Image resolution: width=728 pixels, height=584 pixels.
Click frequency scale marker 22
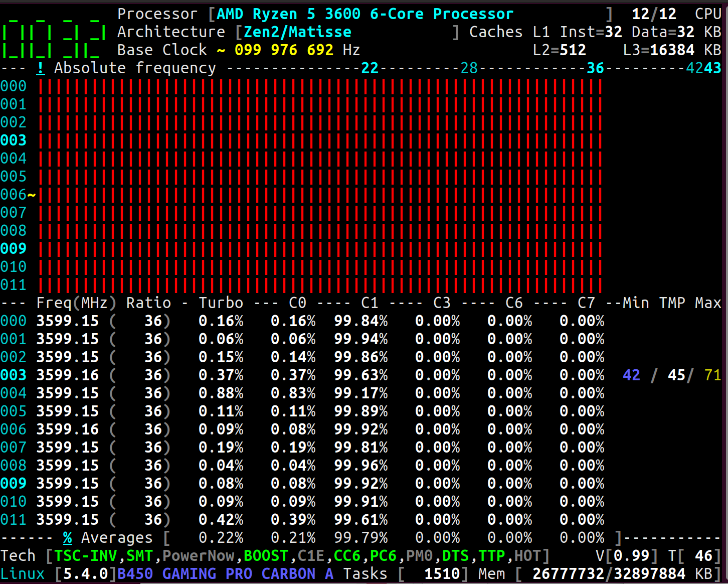click(x=370, y=68)
